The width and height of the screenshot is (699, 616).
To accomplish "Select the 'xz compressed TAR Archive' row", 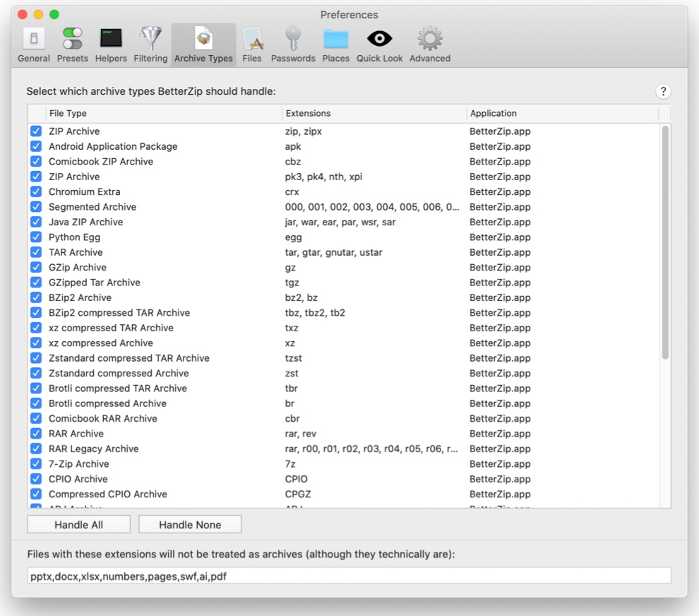I will coord(343,328).
